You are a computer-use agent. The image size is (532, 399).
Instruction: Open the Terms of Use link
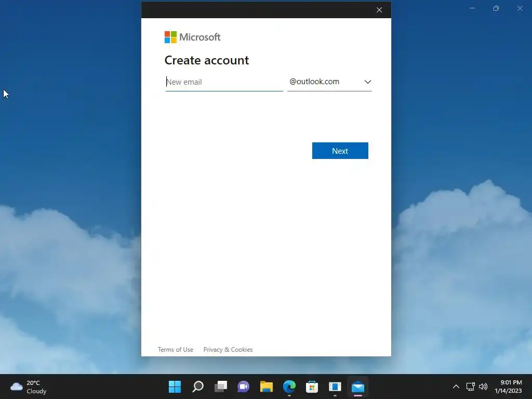pyautogui.click(x=176, y=350)
